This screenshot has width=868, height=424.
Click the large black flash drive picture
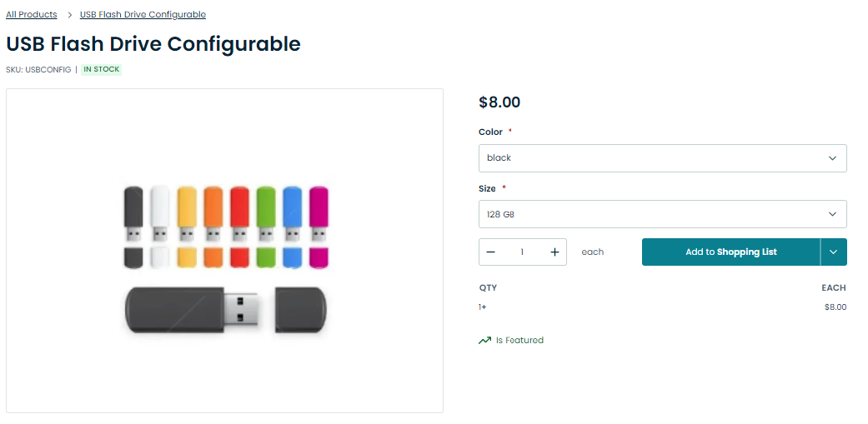point(225,310)
